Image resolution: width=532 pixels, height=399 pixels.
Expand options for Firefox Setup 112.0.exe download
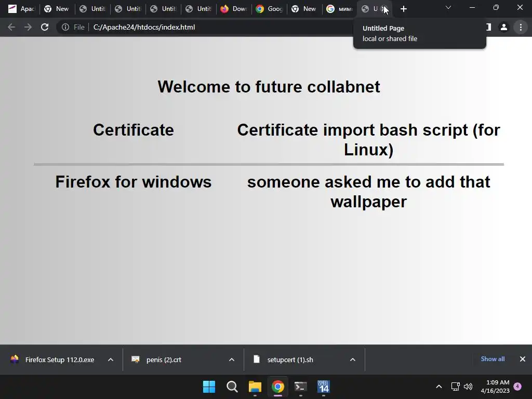coord(111,360)
